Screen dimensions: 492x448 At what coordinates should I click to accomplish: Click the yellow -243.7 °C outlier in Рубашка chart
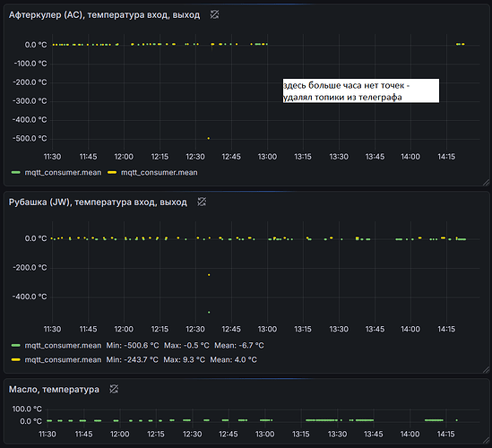(209, 275)
